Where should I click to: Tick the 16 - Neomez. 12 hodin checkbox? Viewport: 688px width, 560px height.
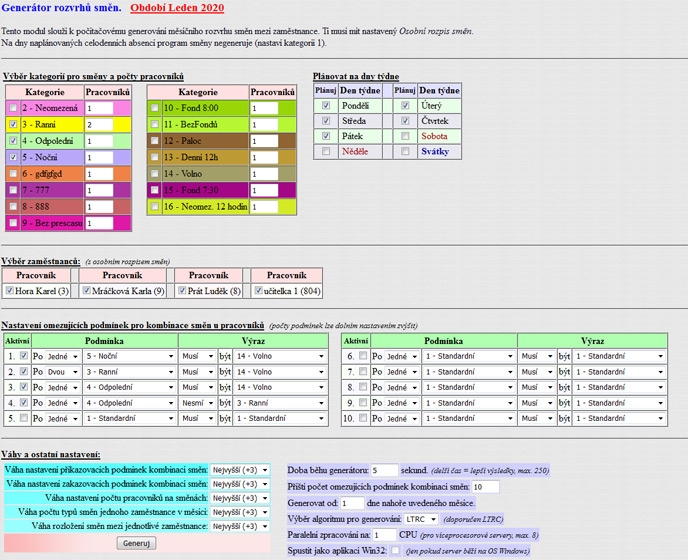[x=155, y=206]
